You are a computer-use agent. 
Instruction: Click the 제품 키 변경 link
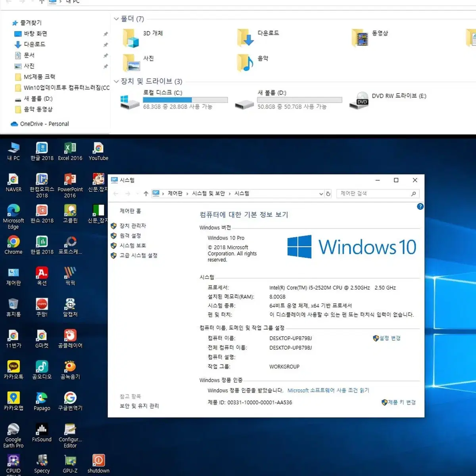[x=402, y=402]
